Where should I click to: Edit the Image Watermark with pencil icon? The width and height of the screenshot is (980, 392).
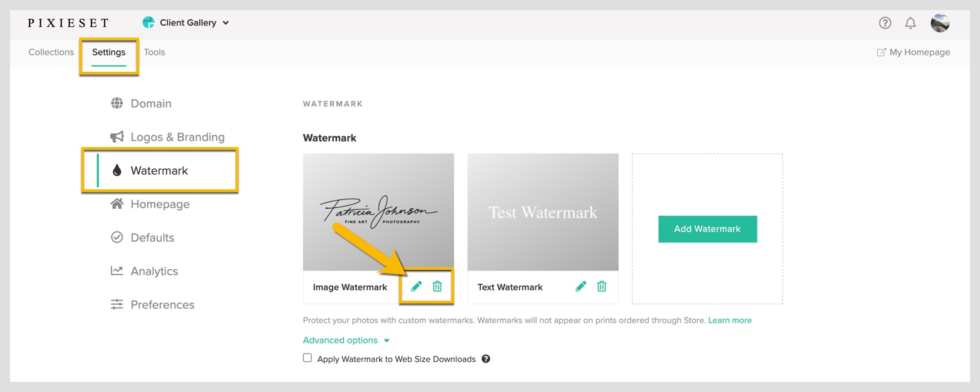pos(416,287)
